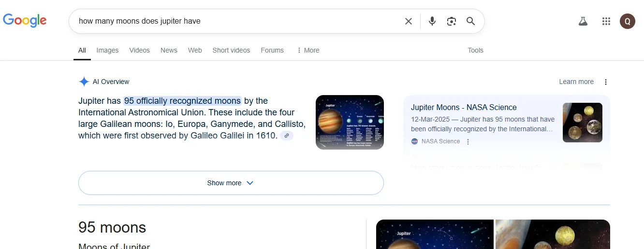Open Google Lens image search icon
The width and height of the screenshot is (644, 249).
(452, 21)
